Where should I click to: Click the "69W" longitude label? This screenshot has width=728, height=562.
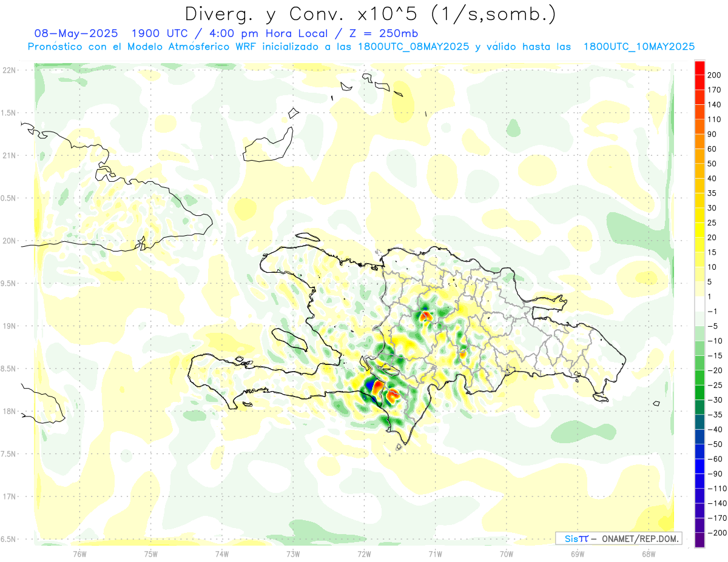pyautogui.click(x=578, y=554)
